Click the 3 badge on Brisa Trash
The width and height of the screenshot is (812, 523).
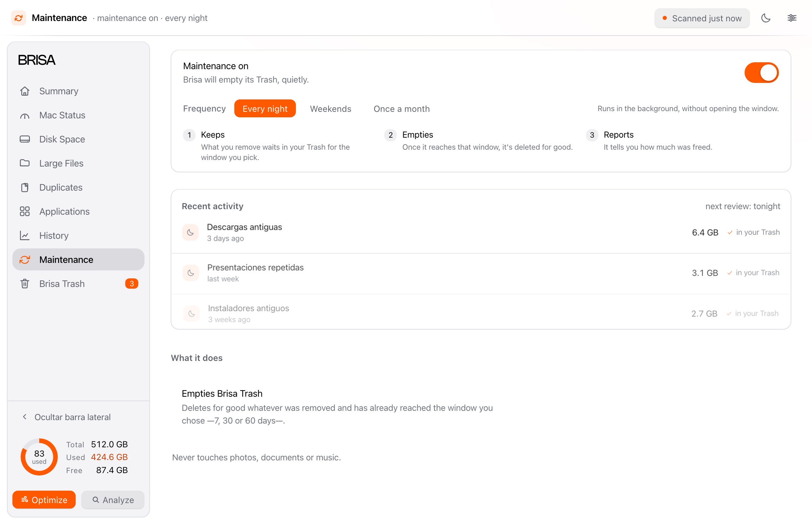pyautogui.click(x=132, y=284)
